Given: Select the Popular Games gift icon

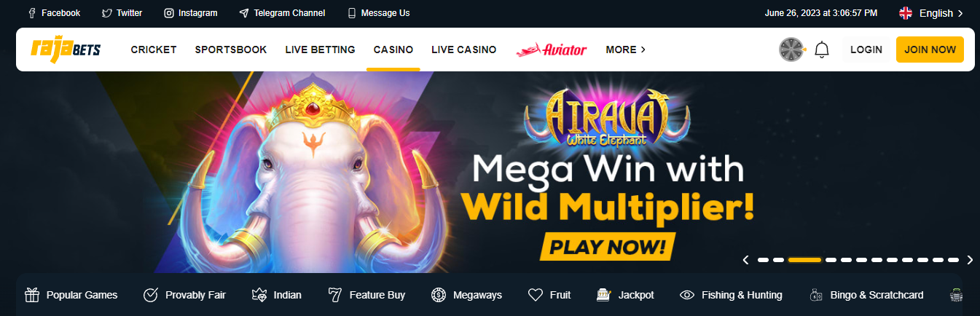Looking at the screenshot, I should pos(32,295).
